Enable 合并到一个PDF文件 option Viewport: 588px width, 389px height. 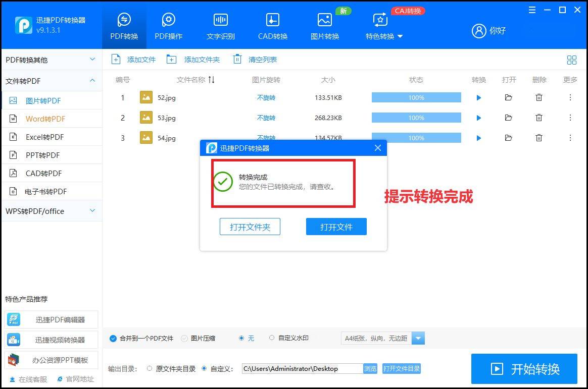coord(113,338)
